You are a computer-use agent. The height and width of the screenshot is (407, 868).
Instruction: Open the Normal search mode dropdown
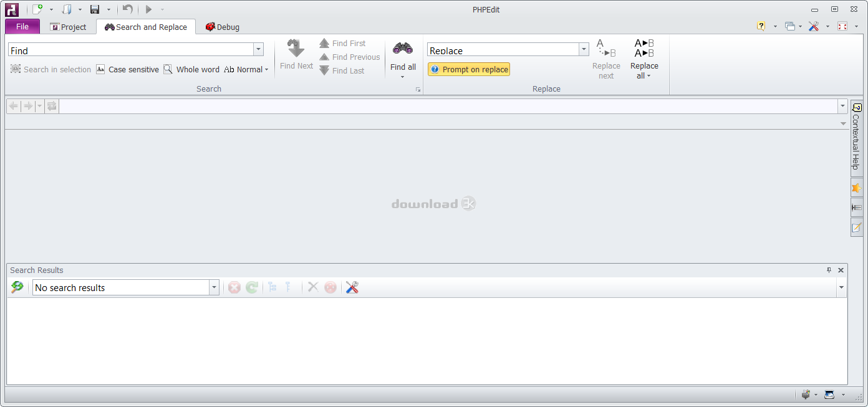pos(246,69)
